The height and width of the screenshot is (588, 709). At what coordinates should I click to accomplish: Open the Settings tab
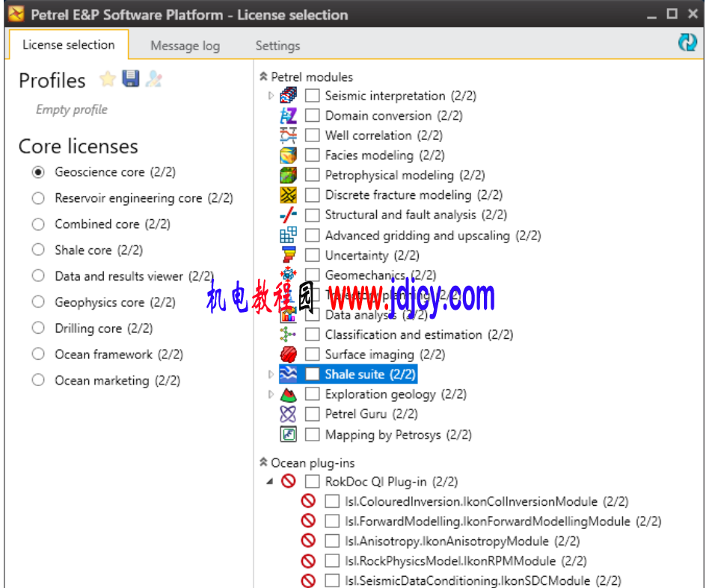point(277,46)
